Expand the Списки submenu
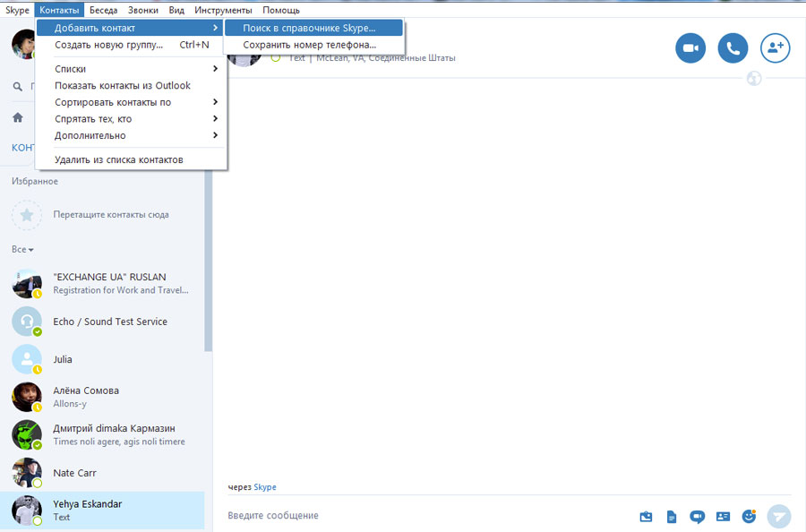The image size is (806, 532). coord(131,69)
